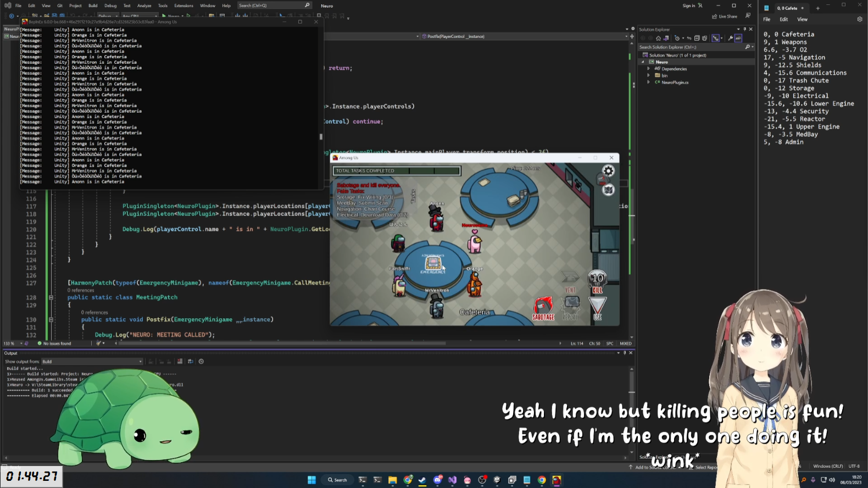Screen dimensions: 868x488
Task: Open the Extensions menu
Action: coord(183,5)
